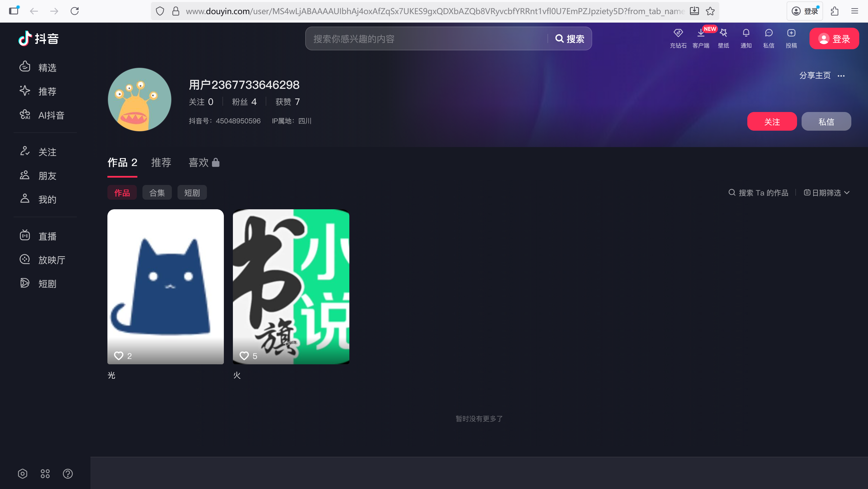The image size is (868, 489).
Task: Select the 短剧 filter chip
Action: coord(192,193)
